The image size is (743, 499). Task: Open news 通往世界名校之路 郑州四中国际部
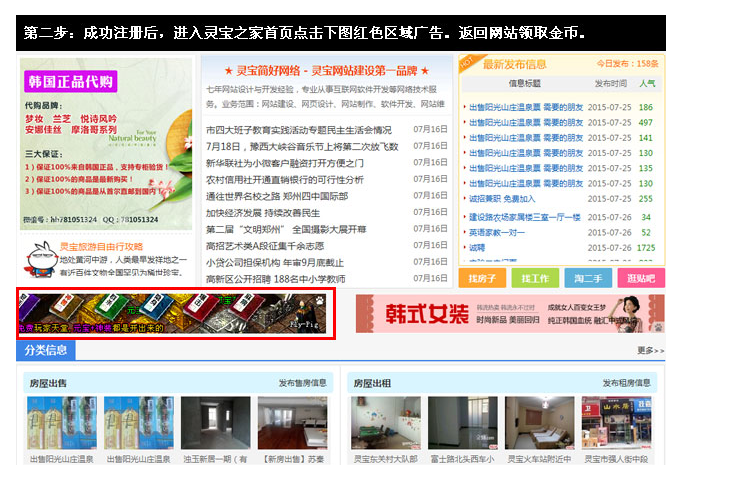pos(277,196)
